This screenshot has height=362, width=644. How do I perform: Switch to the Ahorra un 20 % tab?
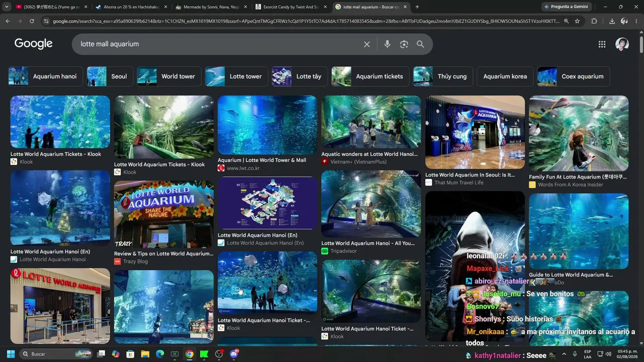coord(131,7)
